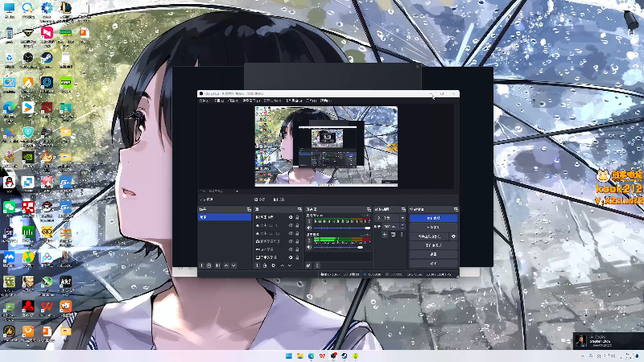Open WeChat green desktop icon
This screenshot has width=644, height=362.
click(9, 207)
